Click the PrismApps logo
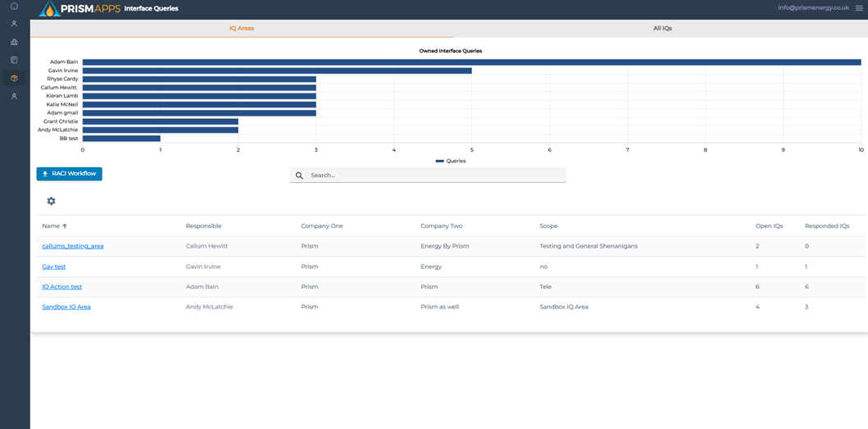Screen dimensions: 868x429 78,9
